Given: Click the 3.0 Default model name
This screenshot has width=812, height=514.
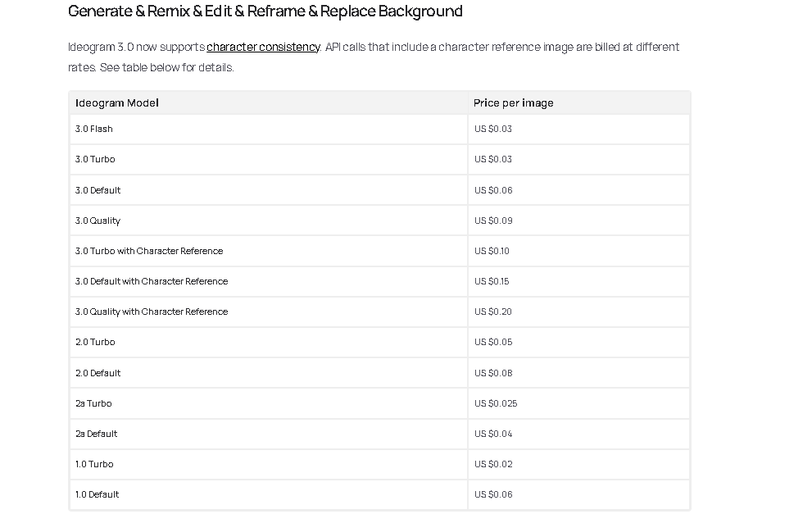Looking at the screenshot, I should (x=98, y=190).
